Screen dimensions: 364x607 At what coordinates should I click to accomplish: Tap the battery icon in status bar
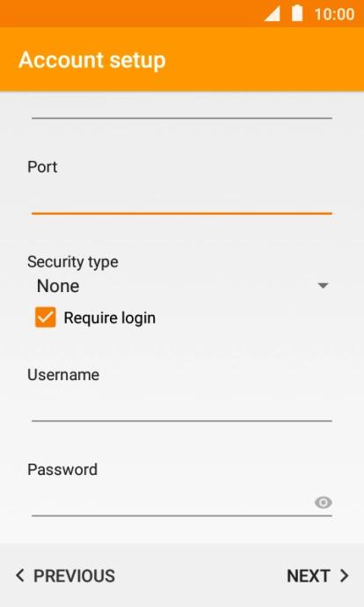297,13
